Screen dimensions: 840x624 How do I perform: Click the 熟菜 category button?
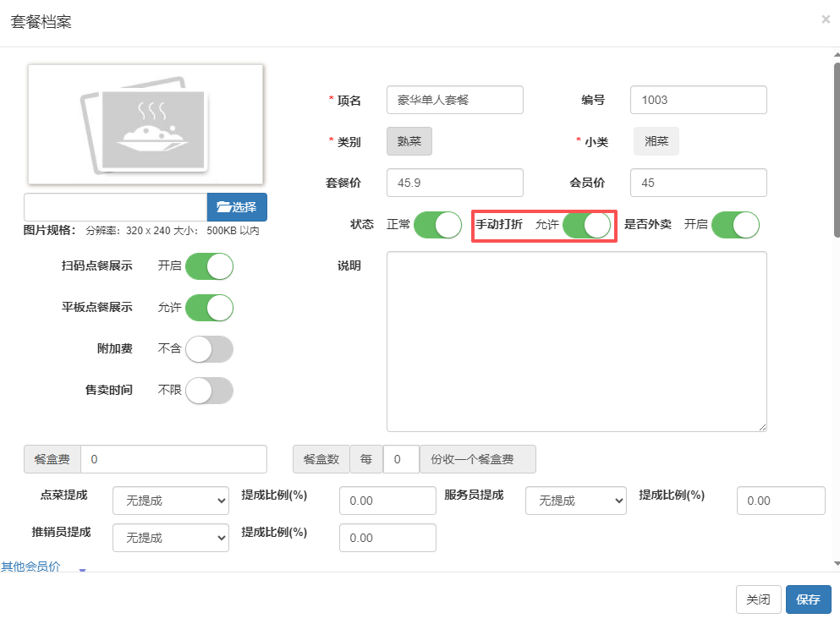pyautogui.click(x=409, y=142)
